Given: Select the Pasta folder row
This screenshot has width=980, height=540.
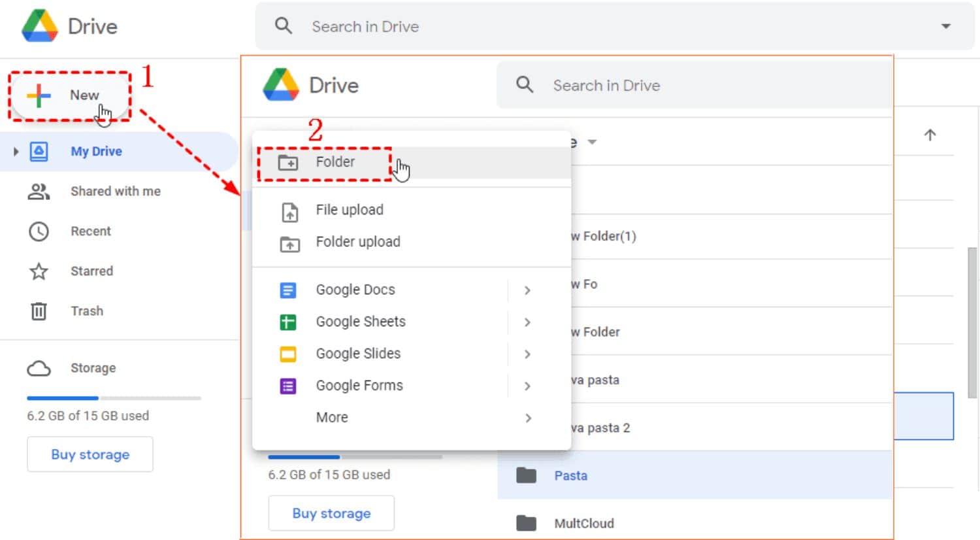Looking at the screenshot, I should (695, 475).
